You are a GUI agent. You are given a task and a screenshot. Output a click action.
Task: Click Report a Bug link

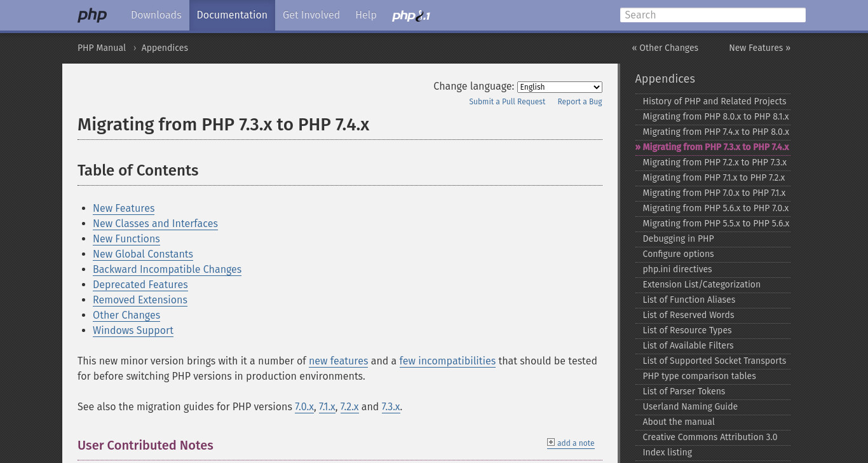click(580, 102)
